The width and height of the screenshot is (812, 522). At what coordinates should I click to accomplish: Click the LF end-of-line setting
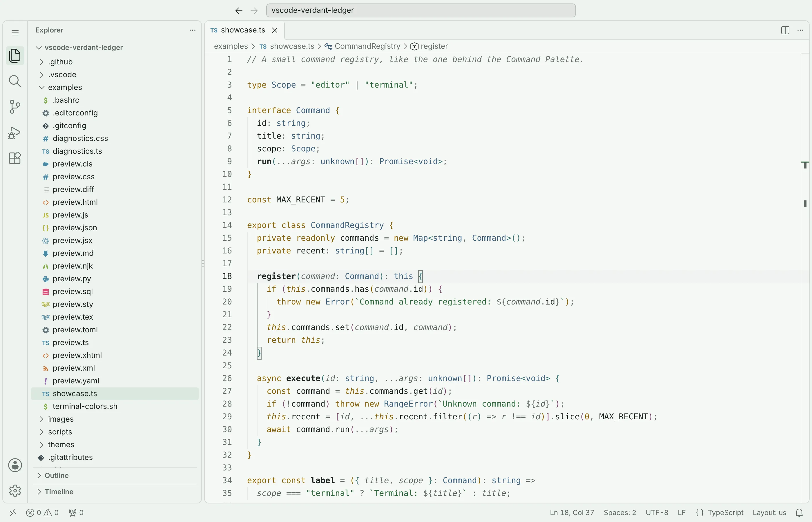[x=682, y=512]
